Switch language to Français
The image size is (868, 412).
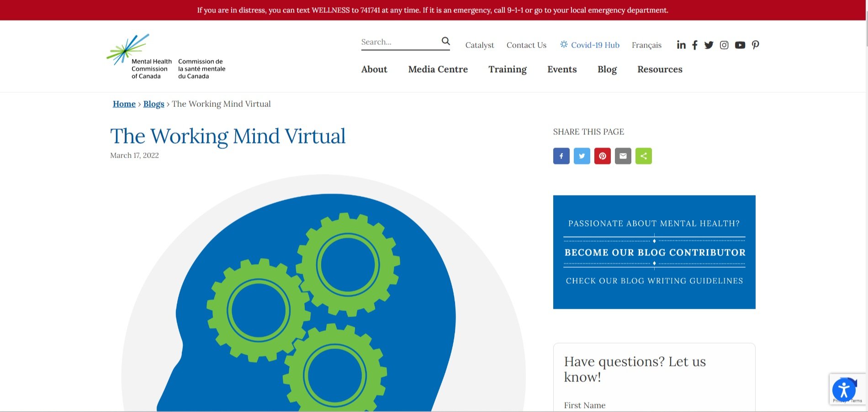coord(646,45)
